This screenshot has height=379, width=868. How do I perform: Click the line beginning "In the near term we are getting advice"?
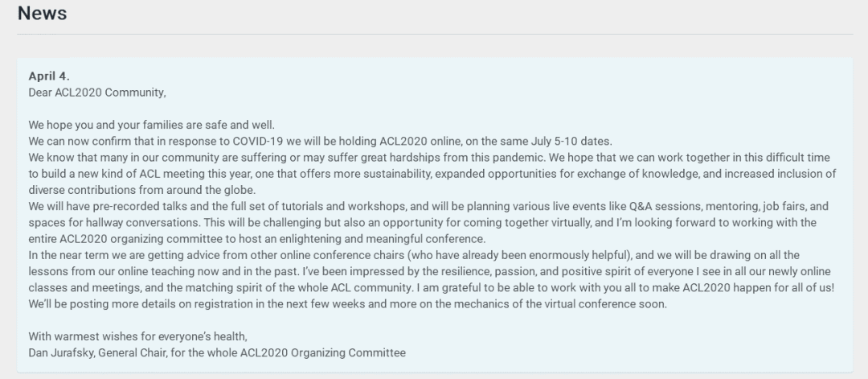click(x=422, y=255)
